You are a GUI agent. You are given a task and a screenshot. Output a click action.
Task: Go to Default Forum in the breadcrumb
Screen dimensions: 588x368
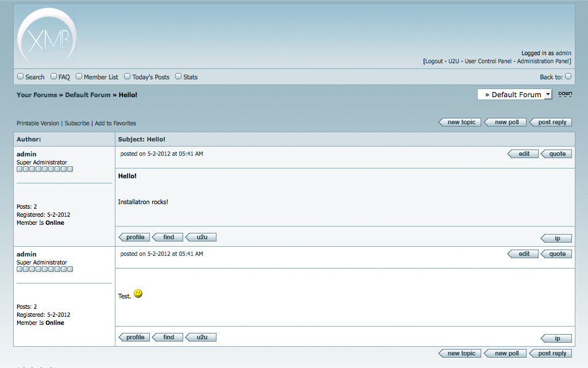click(x=87, y=95)
